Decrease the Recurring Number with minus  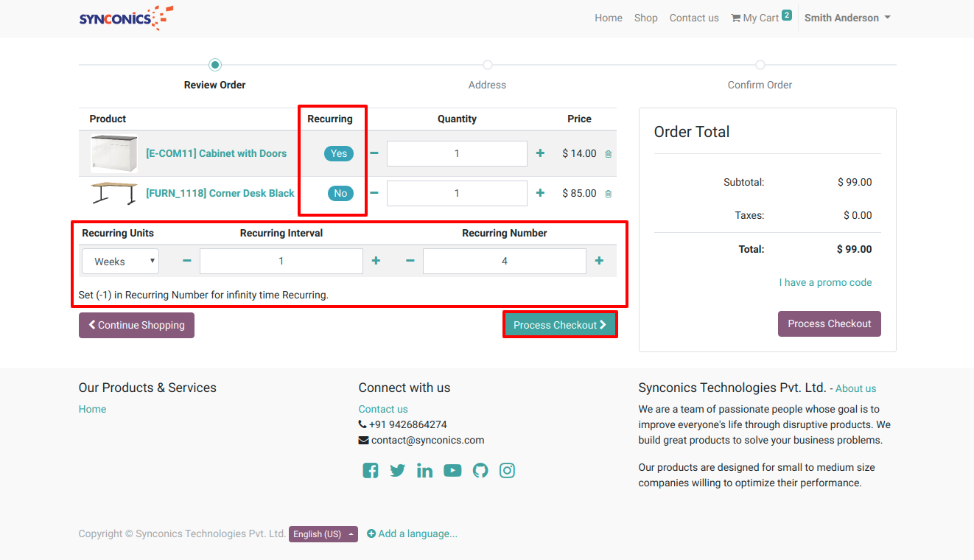pos(410,261)
